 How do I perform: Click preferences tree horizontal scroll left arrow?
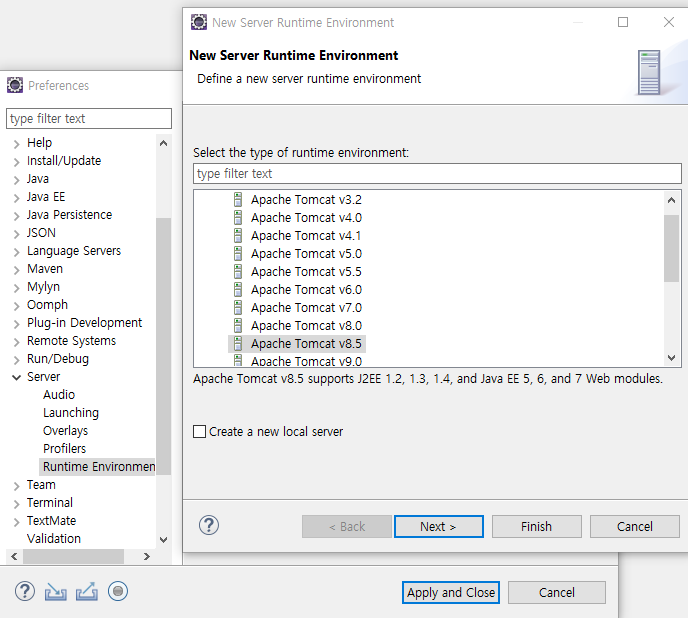pos(14,556)
